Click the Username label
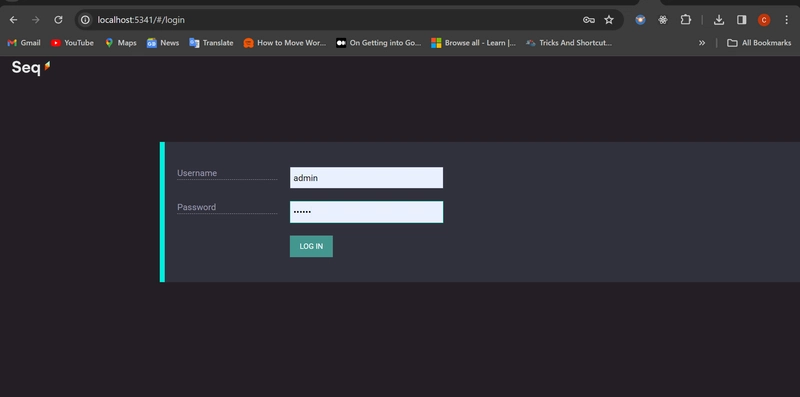The image size is (800, 397). (x=197, y=173)
